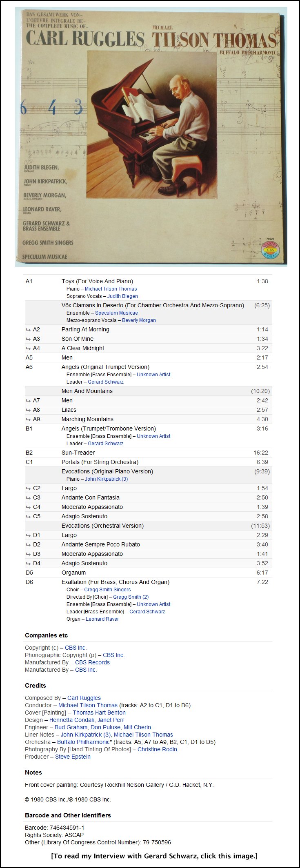The width and height of the screenshot is (300, 868).
Task: Select the 'Men And Mountains' group heading
Action: tap(87, 391)
